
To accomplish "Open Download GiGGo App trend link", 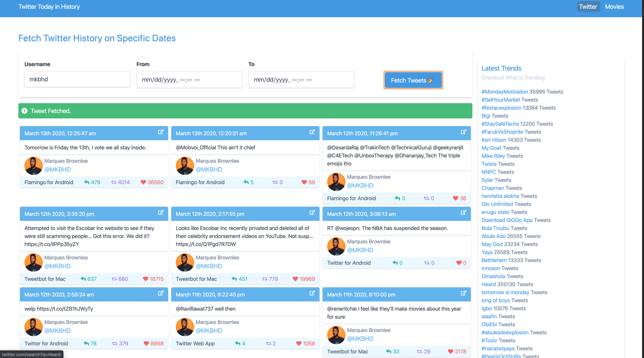I will pos(507,220).
